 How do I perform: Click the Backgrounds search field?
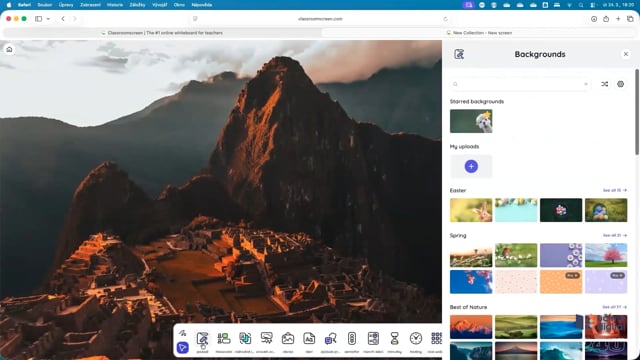[520, 84]
